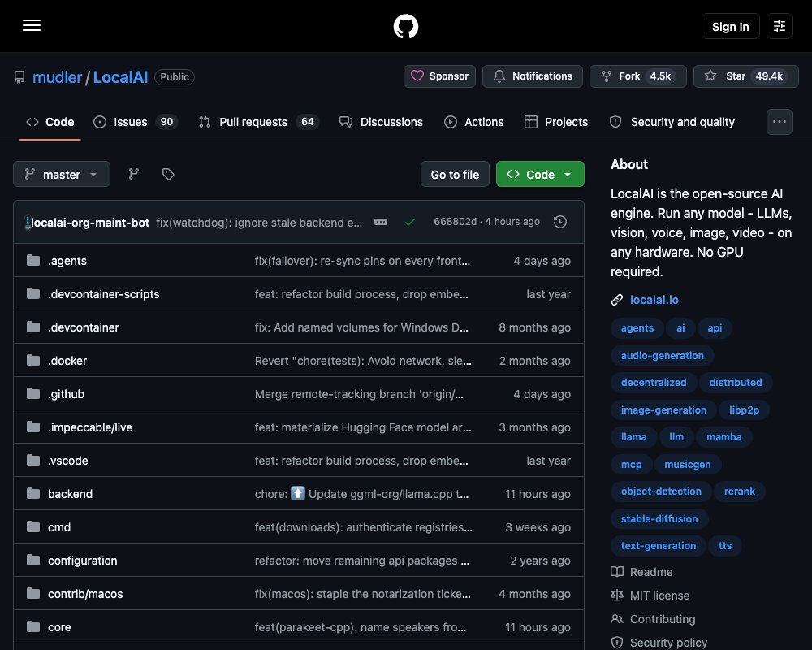The height and width of the screenshot is (650, 812).
Task: Open the configuration folder
Action: click(82, 561)
